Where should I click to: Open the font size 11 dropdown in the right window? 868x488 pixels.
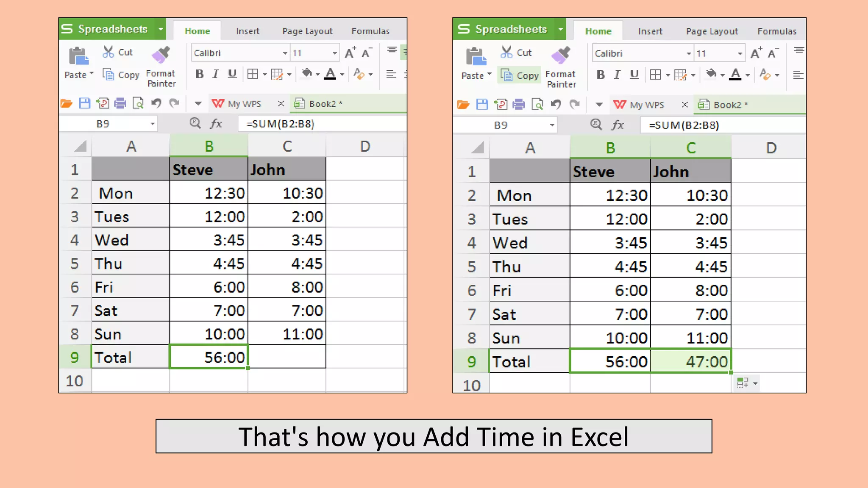pyautogui.click(x=740, y=53)
